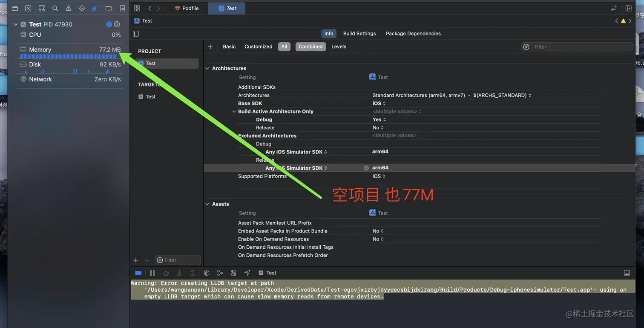Switch to the Info tab

click(329, 34)
